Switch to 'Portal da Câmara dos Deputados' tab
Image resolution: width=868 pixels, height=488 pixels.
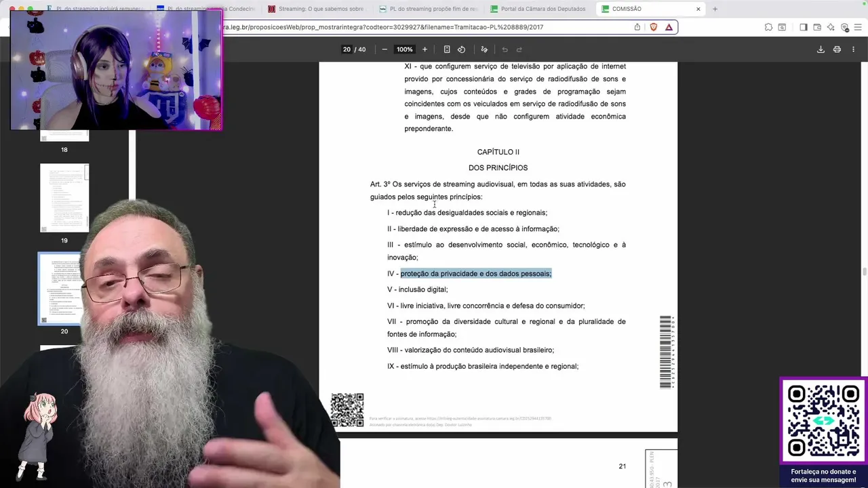pos(538,9)
